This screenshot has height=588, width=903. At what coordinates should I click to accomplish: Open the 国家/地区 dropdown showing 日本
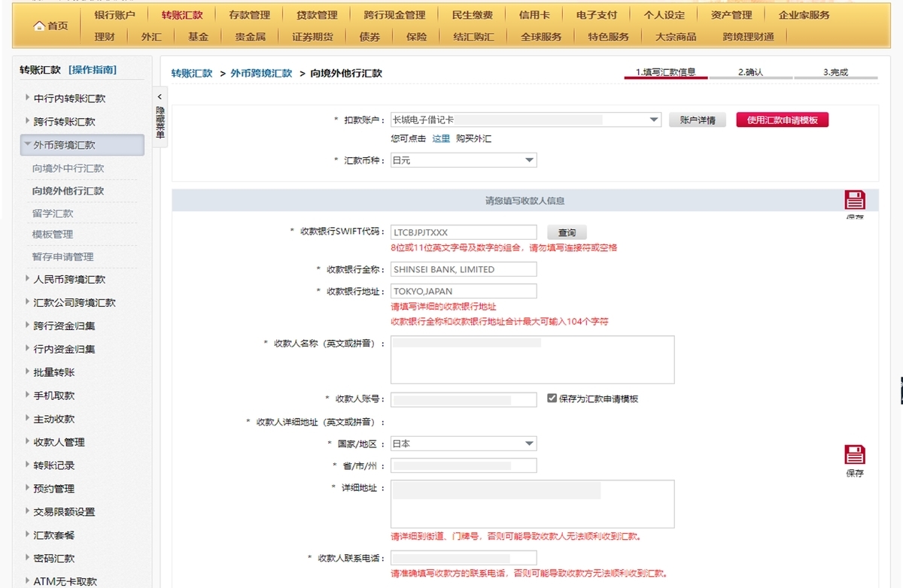point(531,443)
